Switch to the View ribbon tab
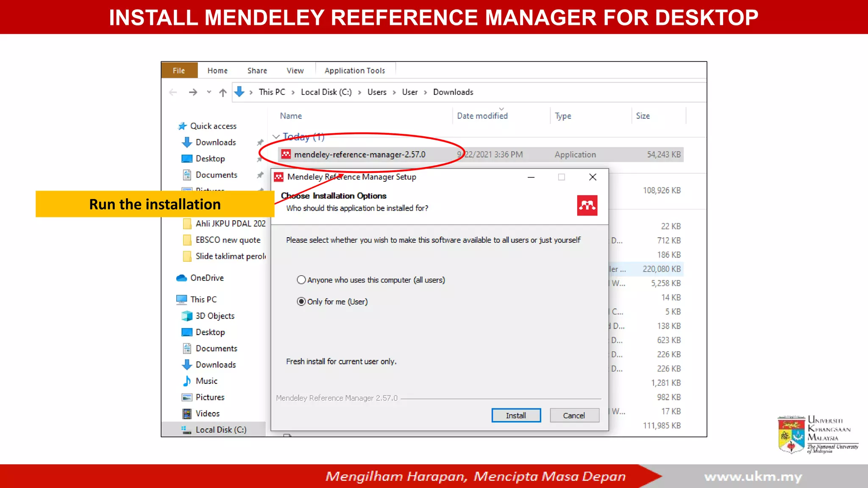The width and height of the screenshot is (868, 488). tap(295, 70)
